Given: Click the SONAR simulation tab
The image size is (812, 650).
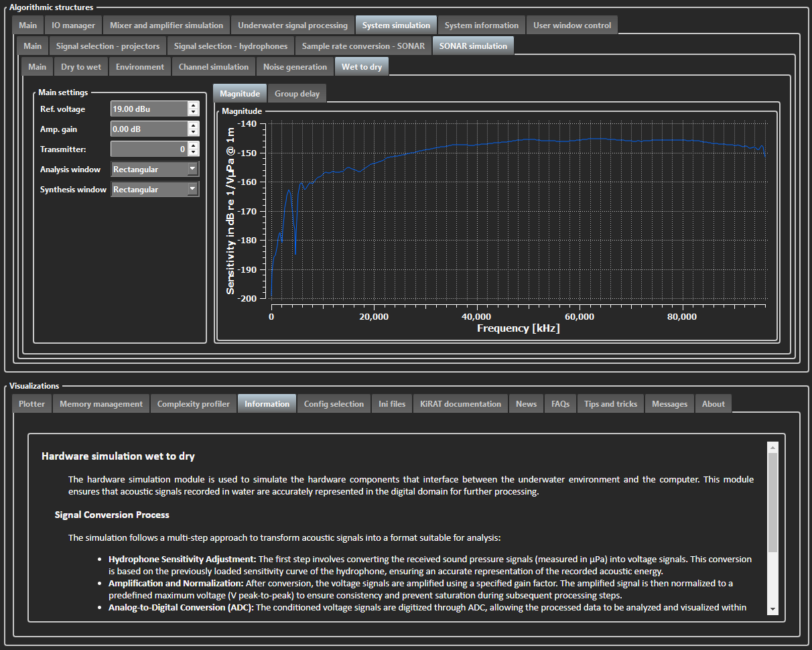Looking at the screenshot, I should (473, 46).
